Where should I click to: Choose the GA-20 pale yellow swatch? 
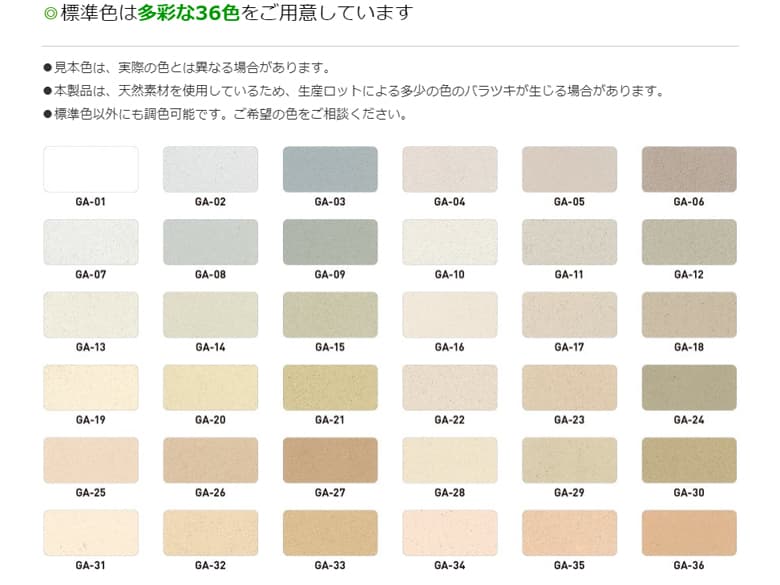pyautogui.click(x=210, y=387)
